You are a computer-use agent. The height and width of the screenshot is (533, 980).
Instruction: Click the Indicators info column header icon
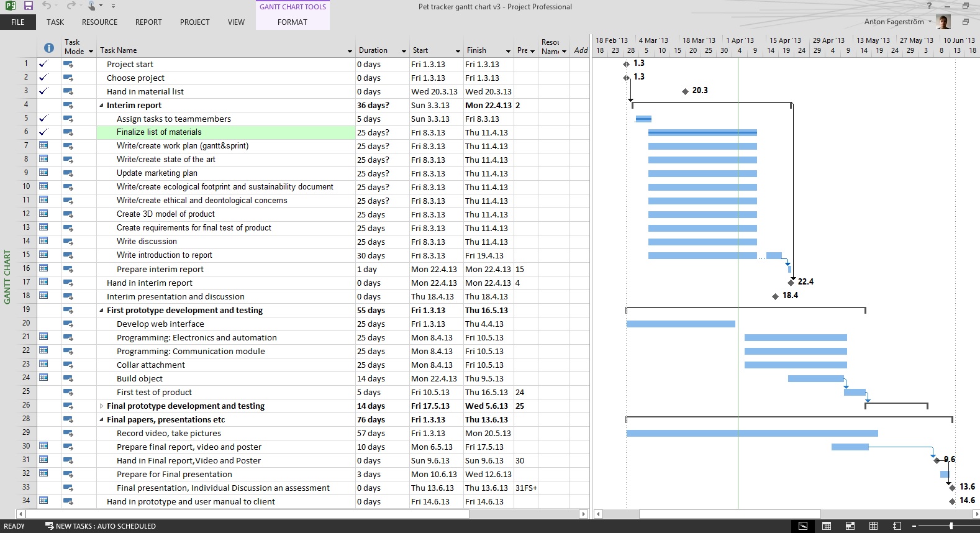click(49, 47)
